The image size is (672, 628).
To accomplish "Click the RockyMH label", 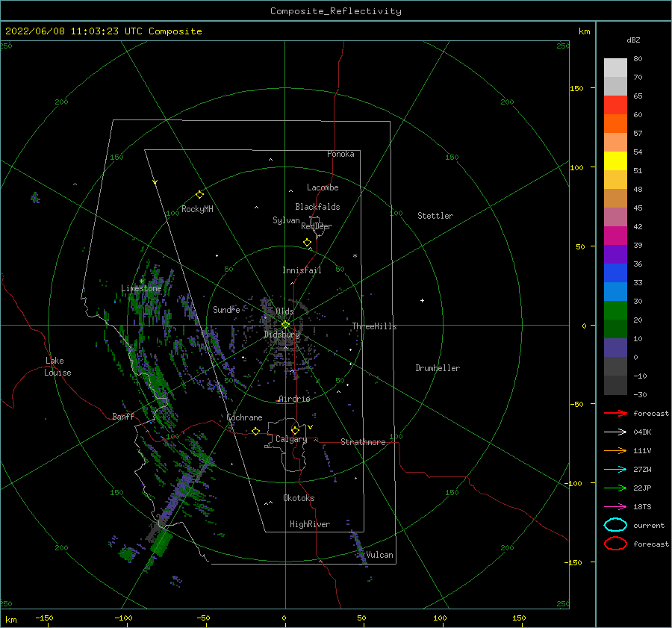I will pyautogui.click(x=197, y=209).
